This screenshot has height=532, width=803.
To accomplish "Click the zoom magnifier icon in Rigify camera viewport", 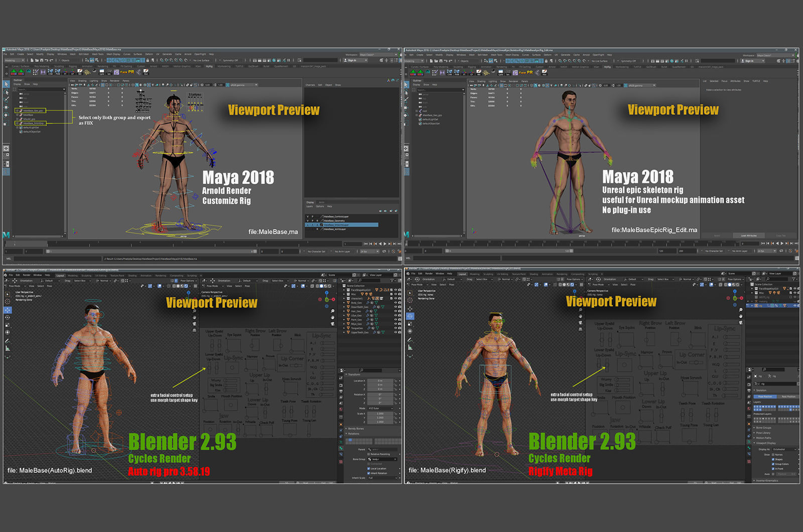I will 741,310.
